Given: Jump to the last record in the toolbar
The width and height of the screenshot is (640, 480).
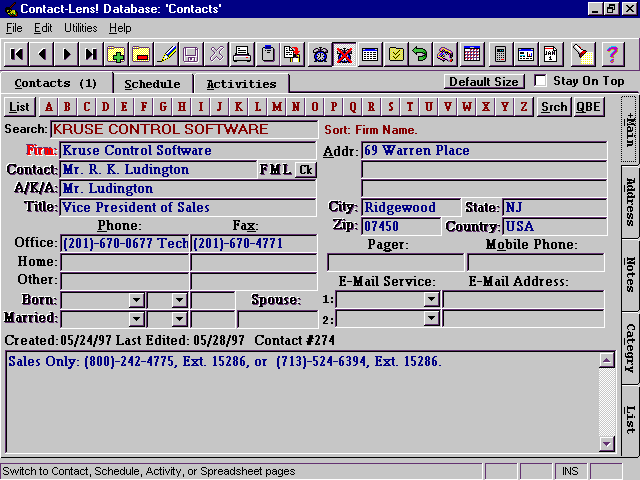Looking at the screenshot, I should tap(91, 54).
